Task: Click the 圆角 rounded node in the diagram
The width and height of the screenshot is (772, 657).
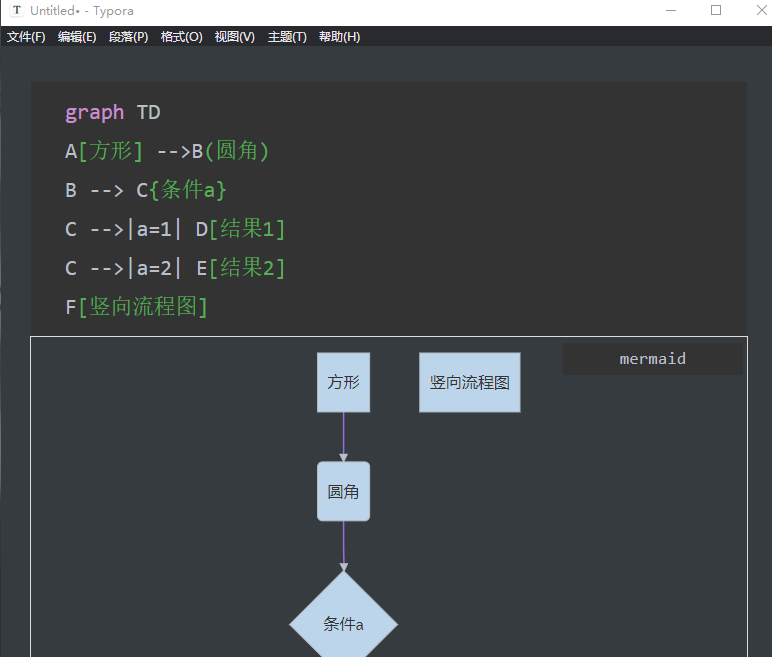Action: point(344,491)
